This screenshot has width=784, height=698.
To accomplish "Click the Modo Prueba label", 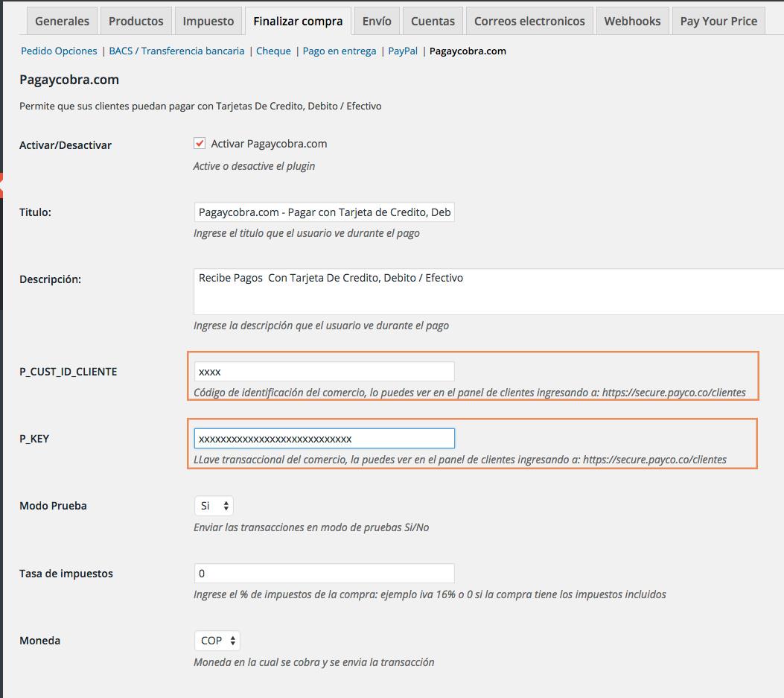I will tap(53, 506).
